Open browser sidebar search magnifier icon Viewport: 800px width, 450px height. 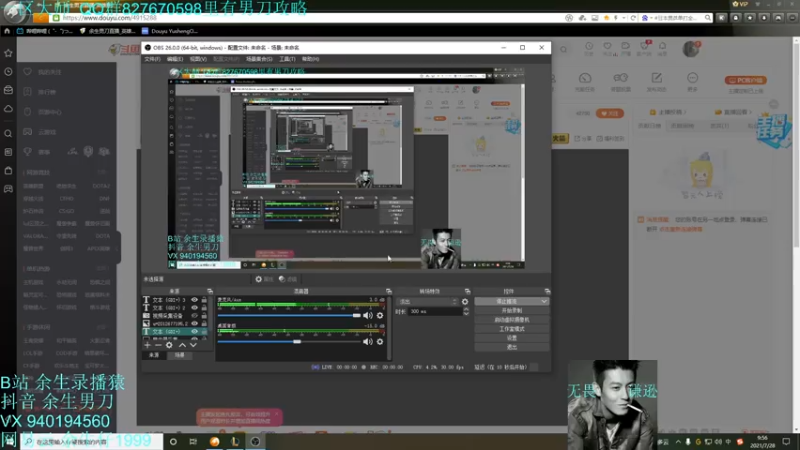tap(8, 134)
